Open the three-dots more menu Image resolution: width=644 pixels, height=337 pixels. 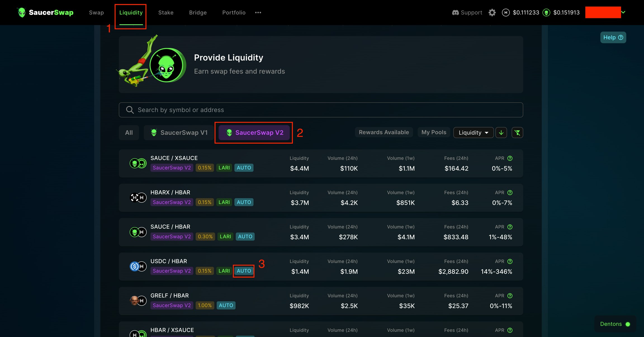coord(258,13)
